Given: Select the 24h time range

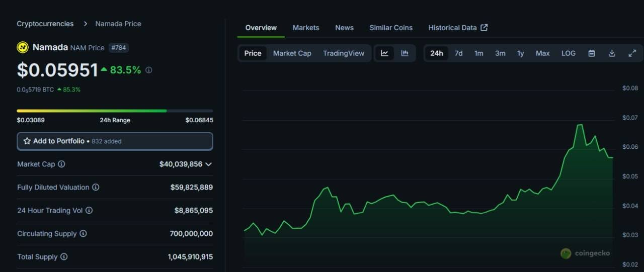Looking at the screenshot, I should click(437, 53).
